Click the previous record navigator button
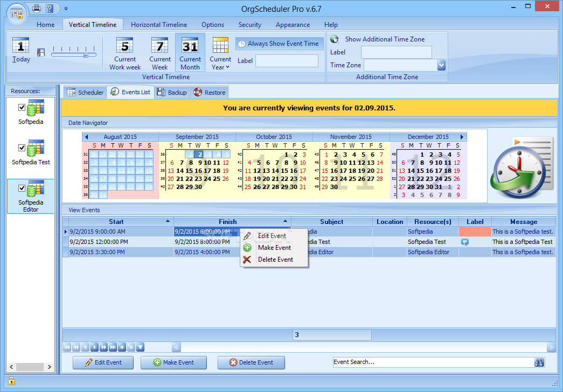The height and width of the screenshot is (392, 563). pos(86,347)
